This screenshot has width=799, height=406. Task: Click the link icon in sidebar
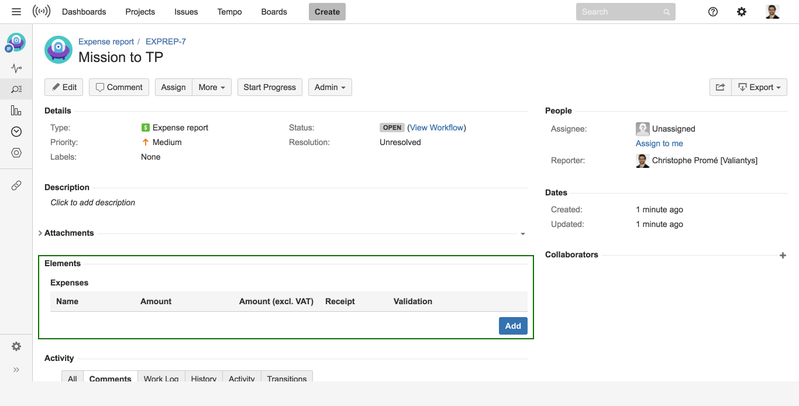pos(16,186)
